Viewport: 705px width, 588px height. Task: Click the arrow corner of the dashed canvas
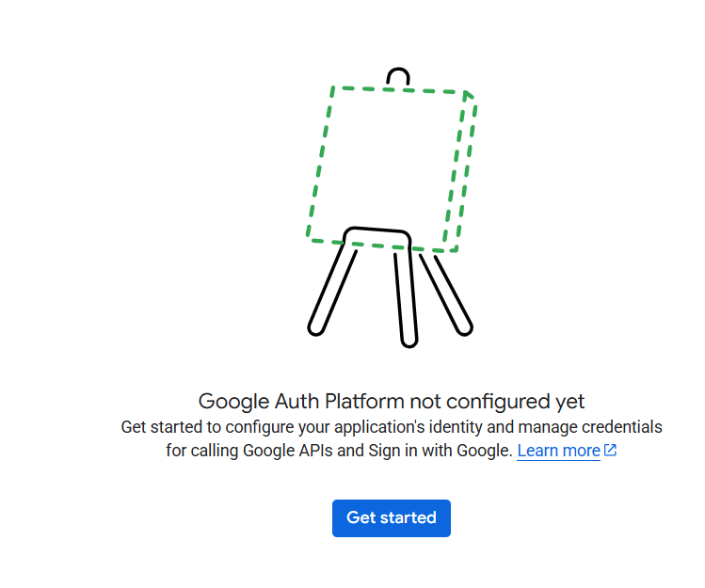click(468, 95)
